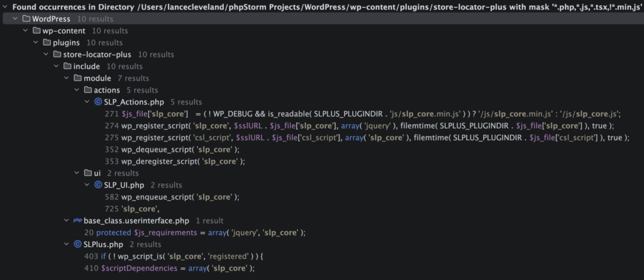Click the SLPlus.php class file icon
This screenshot has width=644, height=280.
77,244
